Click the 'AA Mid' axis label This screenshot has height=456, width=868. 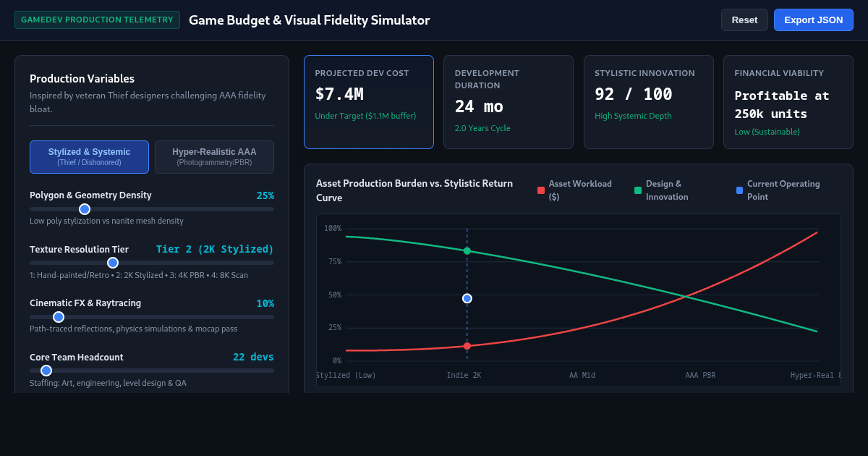[x=582, y=376]
